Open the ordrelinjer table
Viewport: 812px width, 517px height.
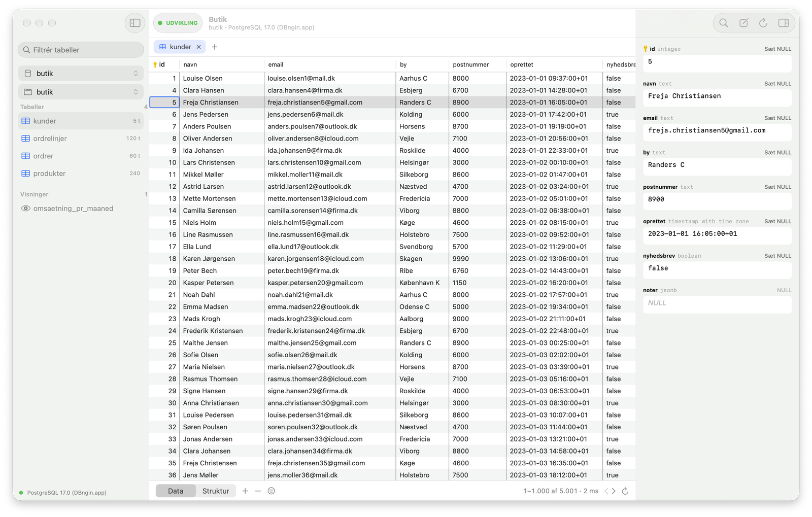click(81, 139)
